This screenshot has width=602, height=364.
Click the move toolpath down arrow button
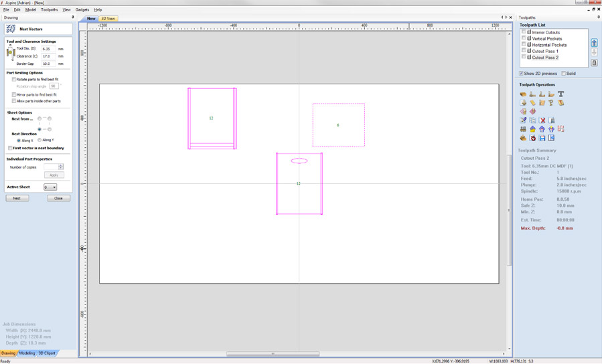tap(594, 53)
